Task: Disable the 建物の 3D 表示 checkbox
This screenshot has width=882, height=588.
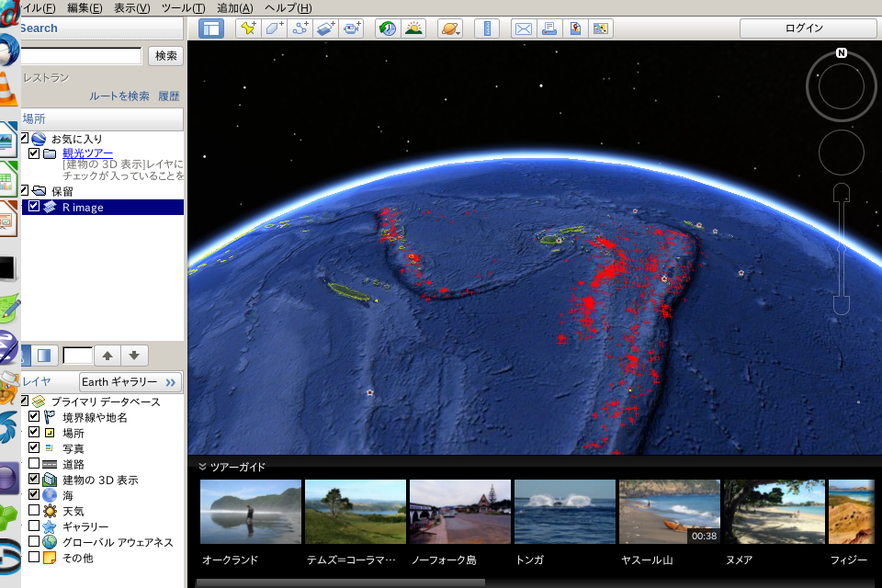Action: click(x=34, y=479)
